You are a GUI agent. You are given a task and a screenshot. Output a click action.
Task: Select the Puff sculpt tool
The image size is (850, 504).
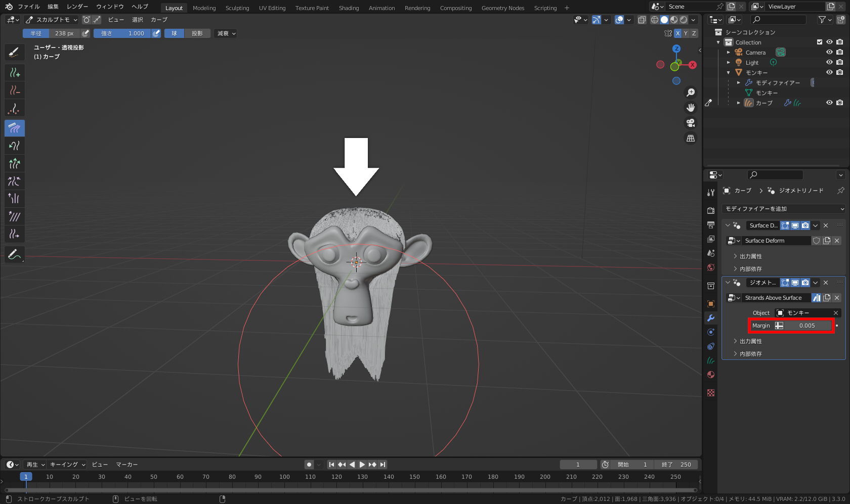click(14, 199)
